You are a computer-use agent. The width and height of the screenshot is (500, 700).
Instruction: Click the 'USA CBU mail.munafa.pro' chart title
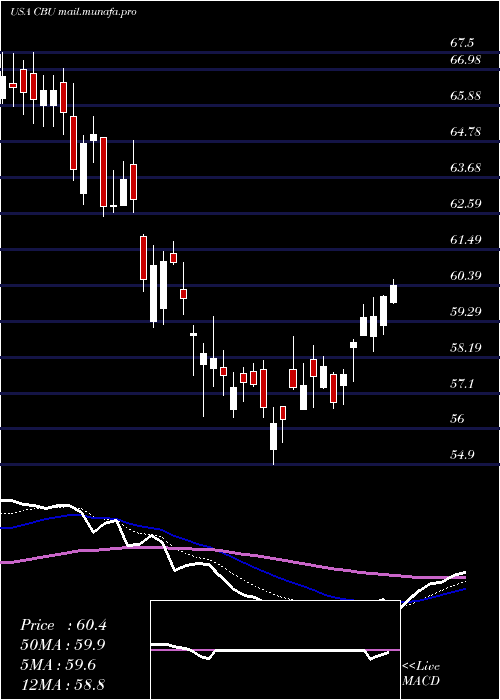pos(73,12)
